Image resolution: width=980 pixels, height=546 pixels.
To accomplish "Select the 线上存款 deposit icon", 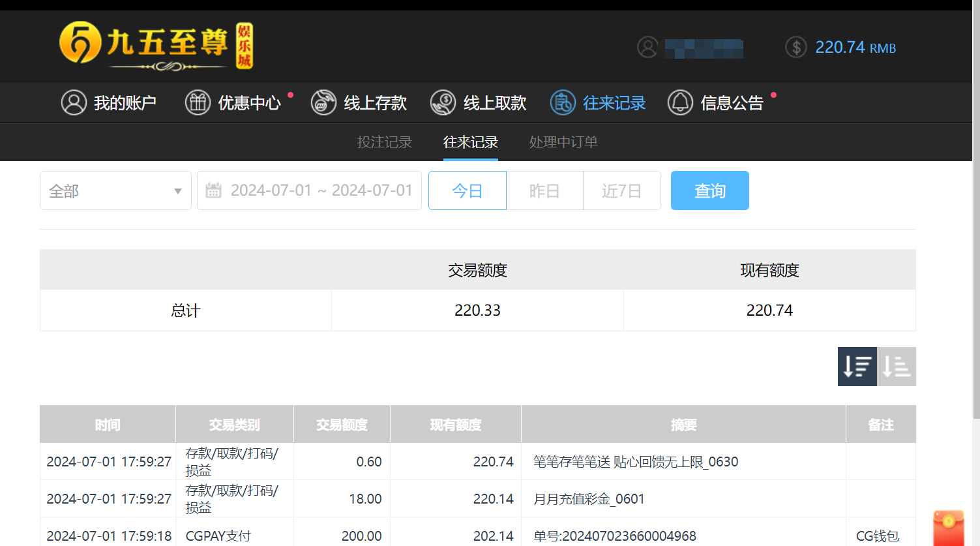I will [323, 102].
